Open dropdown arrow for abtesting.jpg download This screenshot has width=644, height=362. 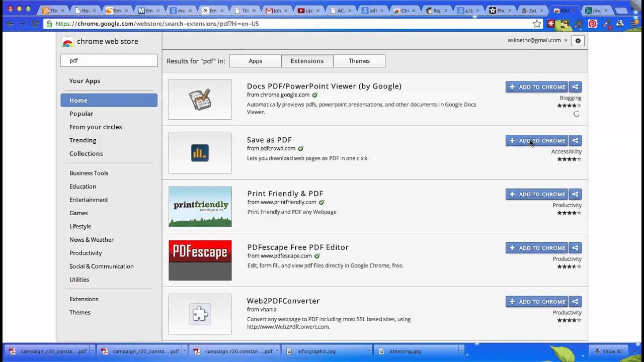click(461, 351)
